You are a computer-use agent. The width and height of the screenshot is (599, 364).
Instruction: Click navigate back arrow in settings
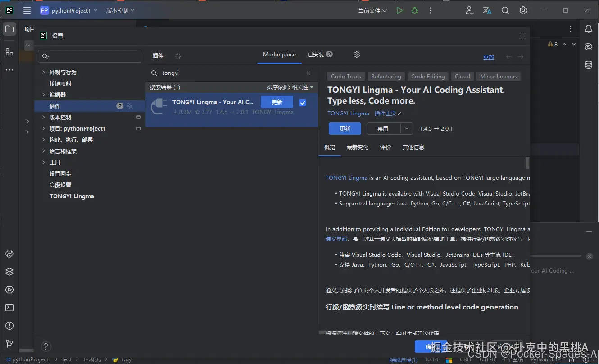(509, 57)
